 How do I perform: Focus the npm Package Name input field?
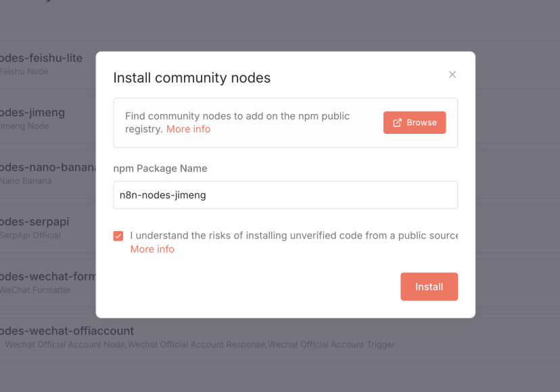click(x=285, y=195)
